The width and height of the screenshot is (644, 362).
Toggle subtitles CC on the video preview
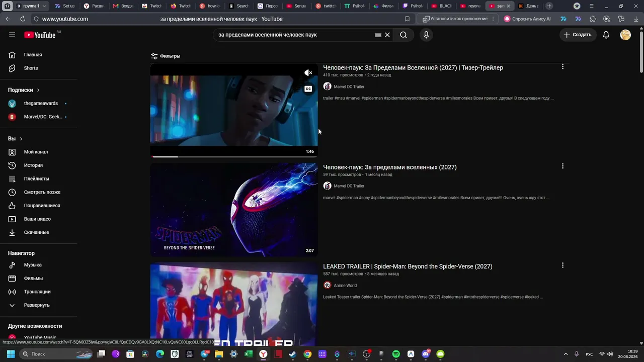[x=308, y=89]
